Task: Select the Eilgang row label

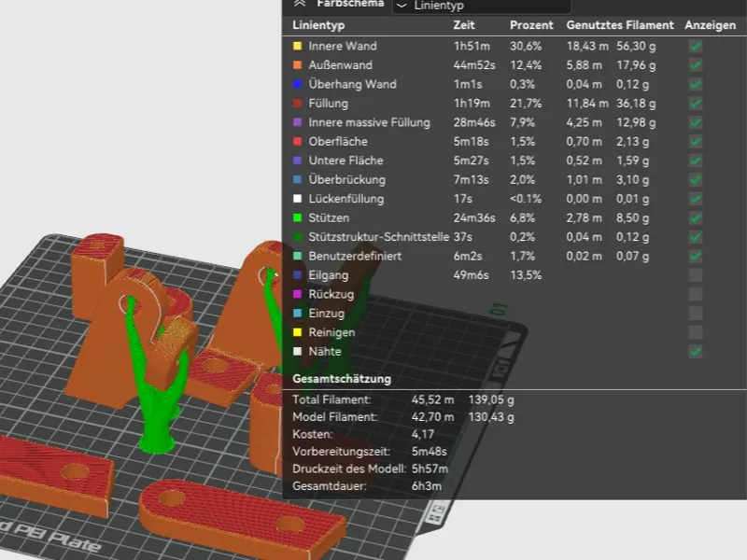Action: (329, 275)
